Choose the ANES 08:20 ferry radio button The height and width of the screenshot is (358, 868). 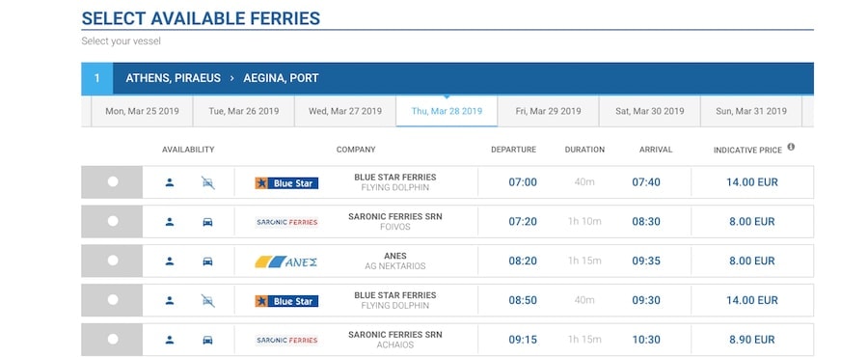coord(113,260)
